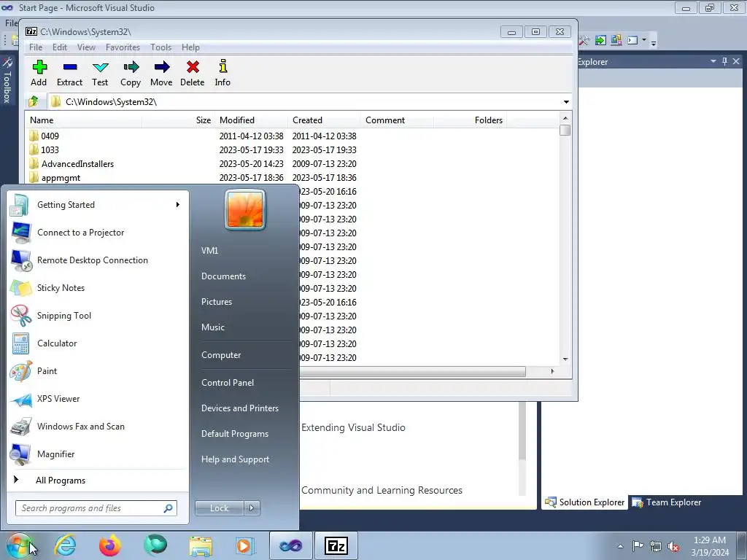Click the user account picture
The image size is (747, 560).
click(x=245, y=209)
